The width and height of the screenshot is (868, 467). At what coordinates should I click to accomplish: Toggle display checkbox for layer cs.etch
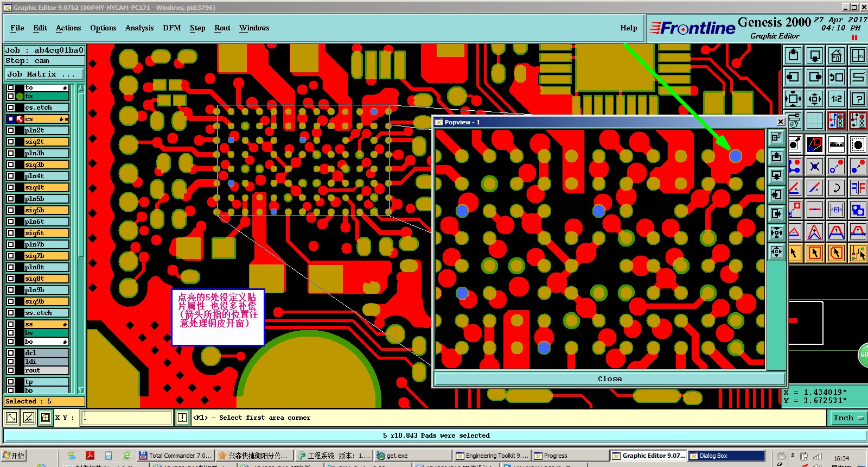click(11, 108)
